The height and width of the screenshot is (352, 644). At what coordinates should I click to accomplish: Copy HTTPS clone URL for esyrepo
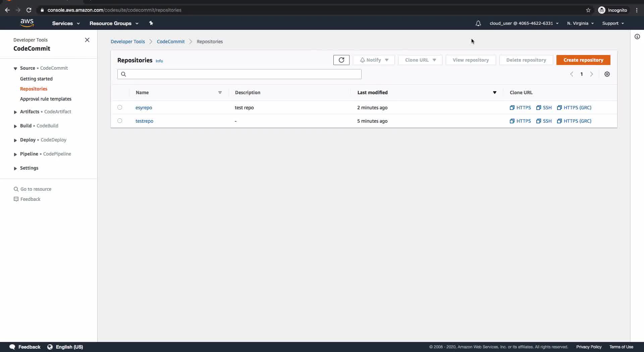coord(520,108)
